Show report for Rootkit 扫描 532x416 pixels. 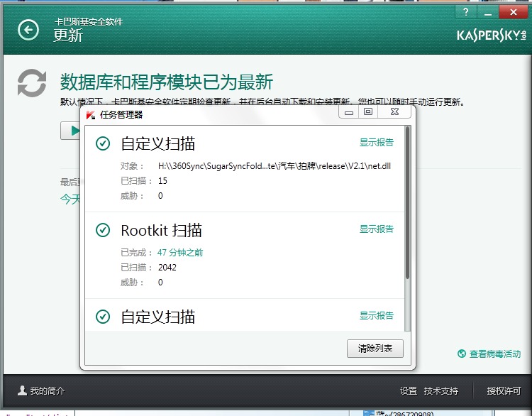(x=376, y=229)
